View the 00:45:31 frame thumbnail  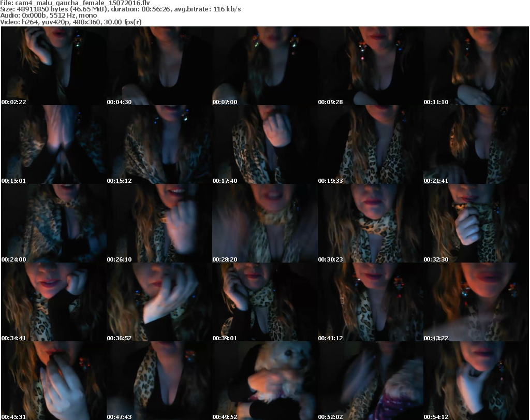click(54, 381)
